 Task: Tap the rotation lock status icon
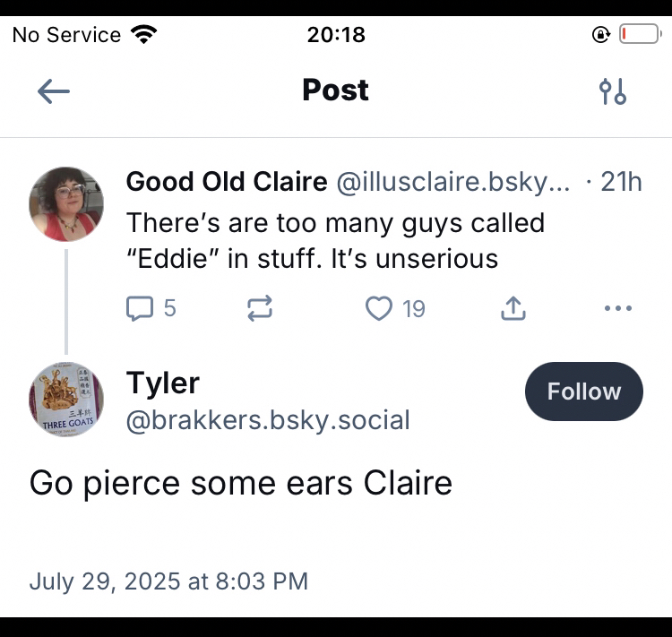click(600, 35)
